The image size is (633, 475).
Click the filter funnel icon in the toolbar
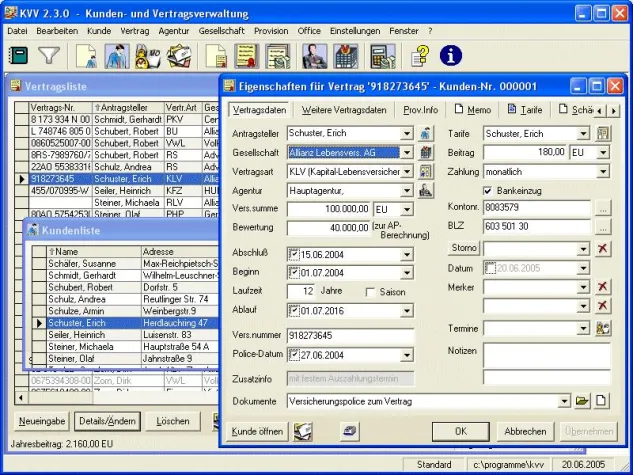point(48,56)
